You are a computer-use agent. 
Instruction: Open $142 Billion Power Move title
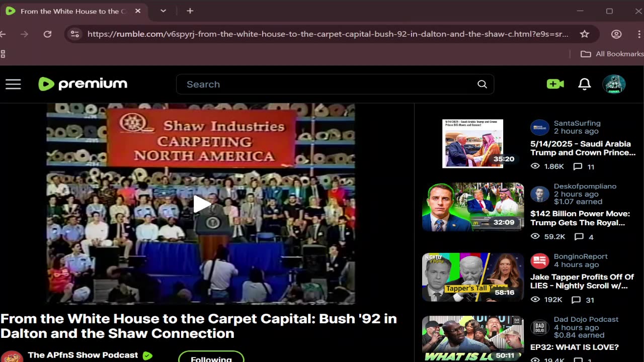pyautogui.click(x=580, y=218)
